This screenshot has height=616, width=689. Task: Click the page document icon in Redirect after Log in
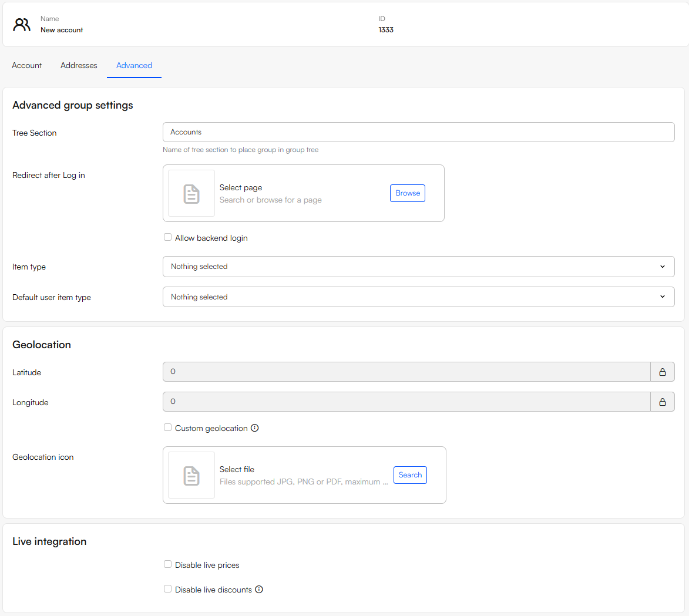click(191, 193)
